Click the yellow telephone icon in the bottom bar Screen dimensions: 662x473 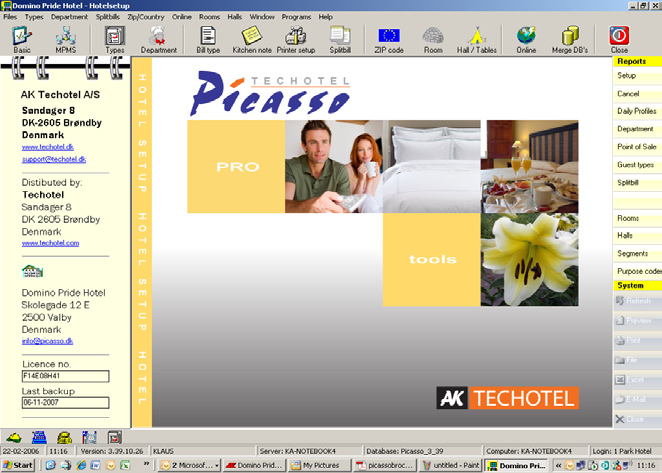click(x=64, y=437)
